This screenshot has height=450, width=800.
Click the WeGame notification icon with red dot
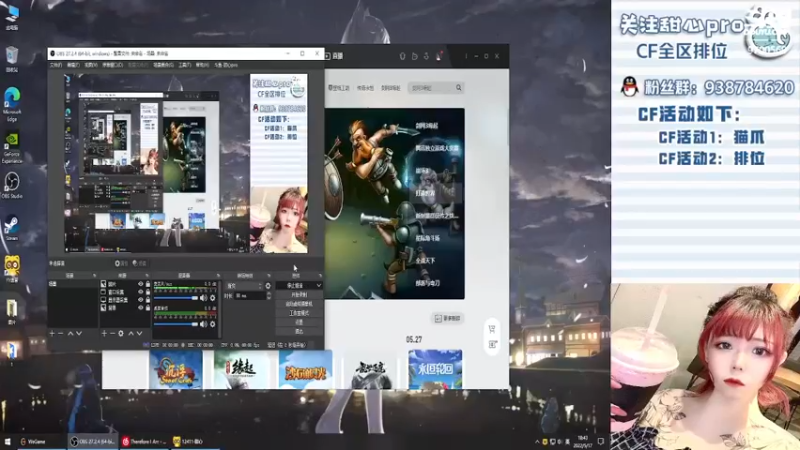click(439, 56)
